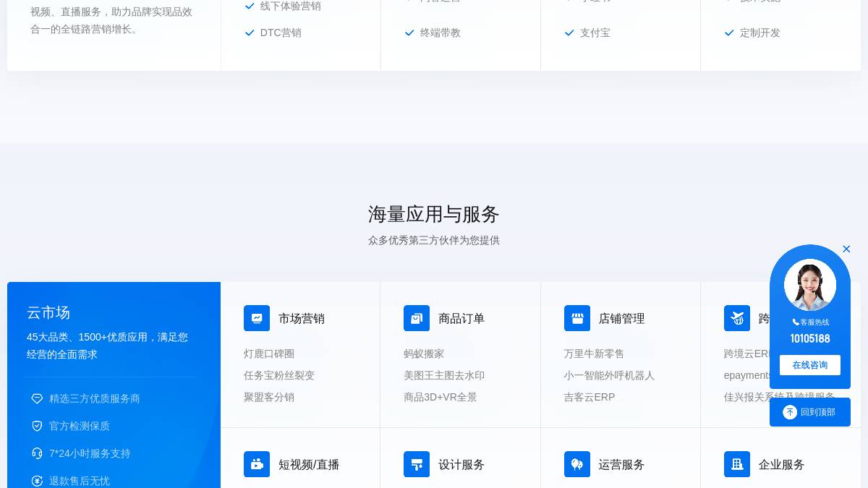
Task: Click the headset icon beside 7*24小时服务支持
Action: coord(37,453)
